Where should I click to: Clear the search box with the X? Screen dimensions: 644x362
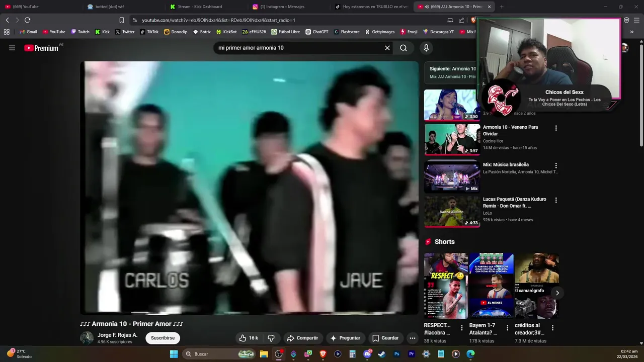(387, 48)
